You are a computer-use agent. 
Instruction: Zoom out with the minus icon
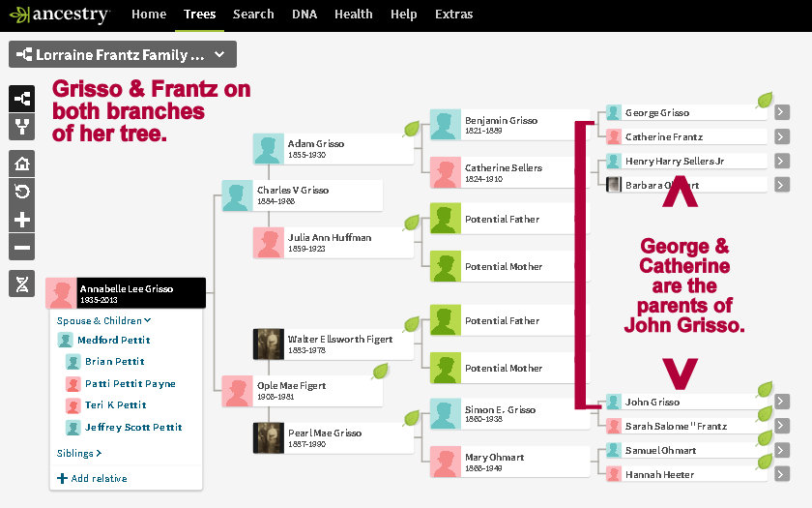coord(22,248)
